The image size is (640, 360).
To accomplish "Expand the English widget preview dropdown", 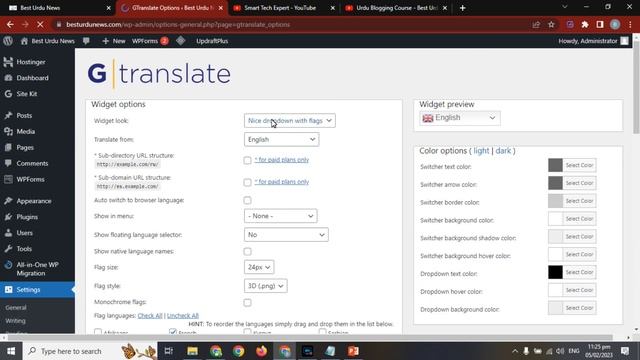I will [460, 118].
